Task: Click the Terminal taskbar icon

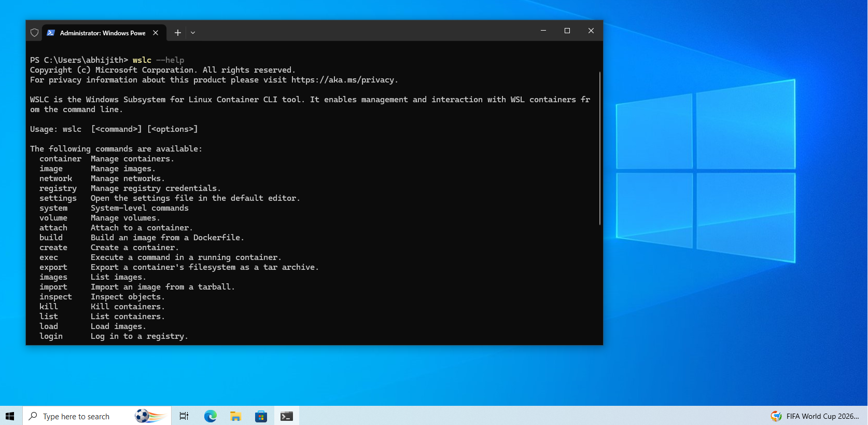Action: pyautogui.click(x=287, y=416)
